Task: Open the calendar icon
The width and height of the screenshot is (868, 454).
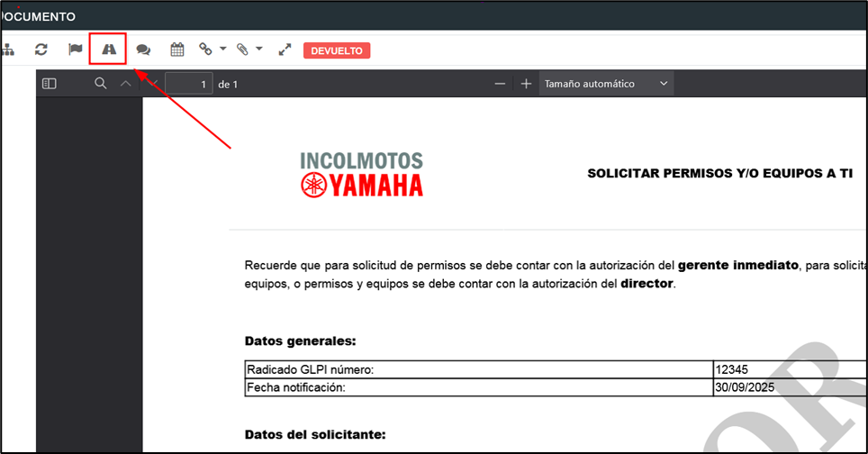Action: (x=176, y=50)
